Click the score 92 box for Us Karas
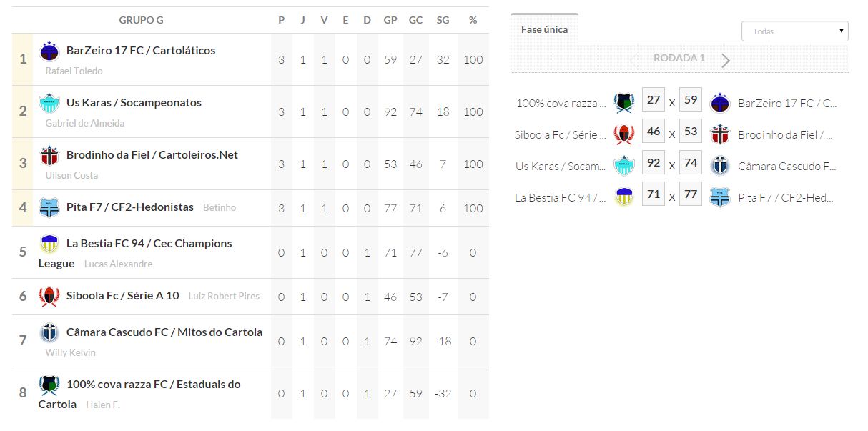 click(654, 163)
